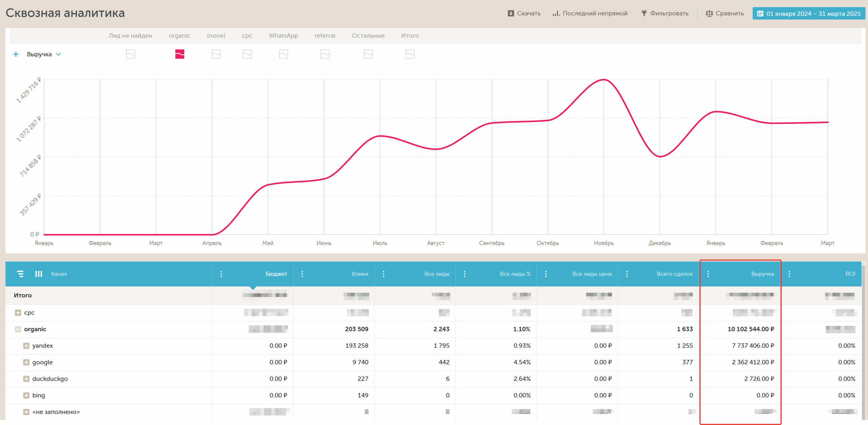Expand the yandex source row
Screen dimensions: 868x425
[26, 346]
